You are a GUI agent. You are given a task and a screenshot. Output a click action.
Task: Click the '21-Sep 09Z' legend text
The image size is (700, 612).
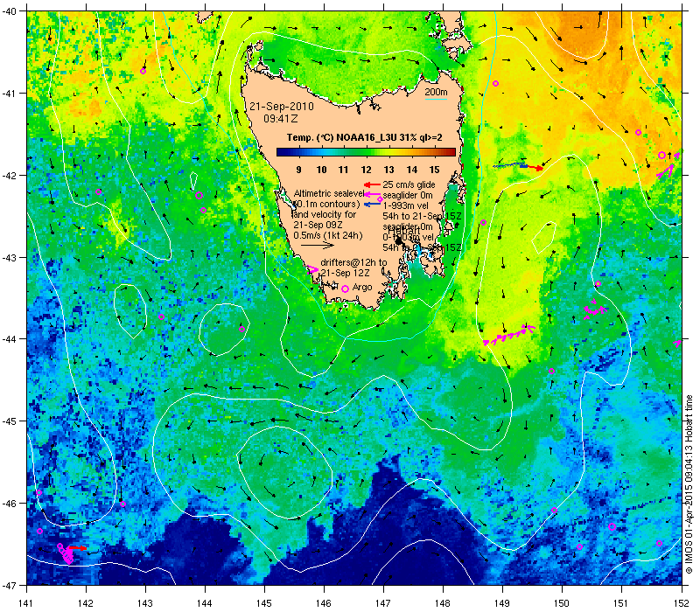[x=318, y=225]
